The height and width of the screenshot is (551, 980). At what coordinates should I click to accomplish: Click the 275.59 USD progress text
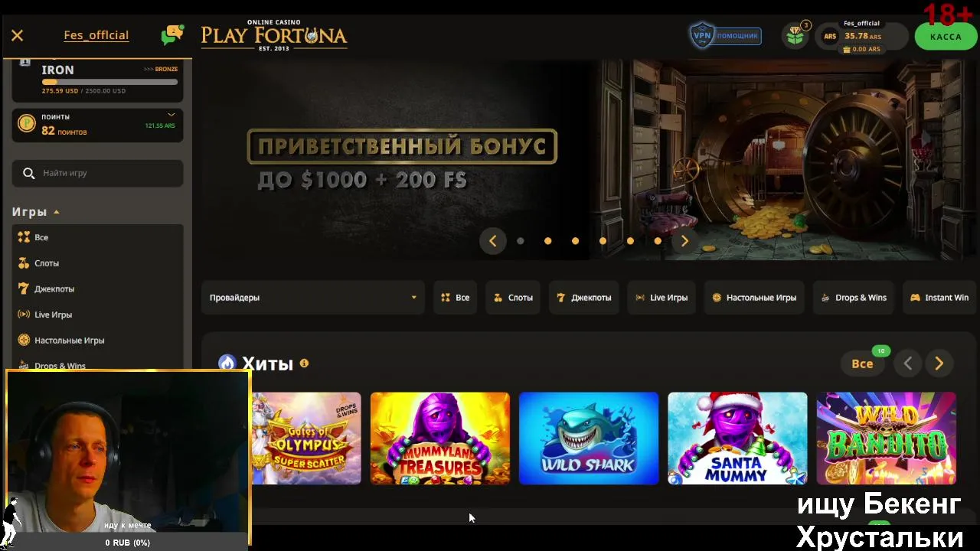(x=60, y=91)
